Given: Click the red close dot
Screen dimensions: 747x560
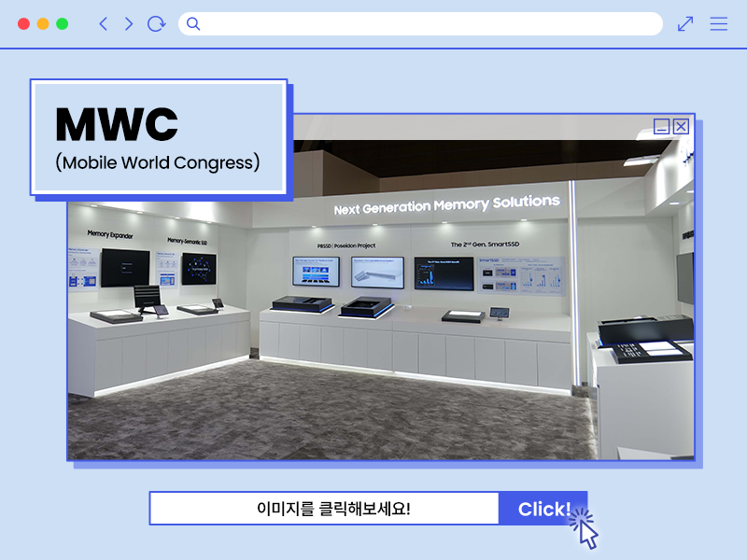Looking at the screenshot, I should (24, 24).
